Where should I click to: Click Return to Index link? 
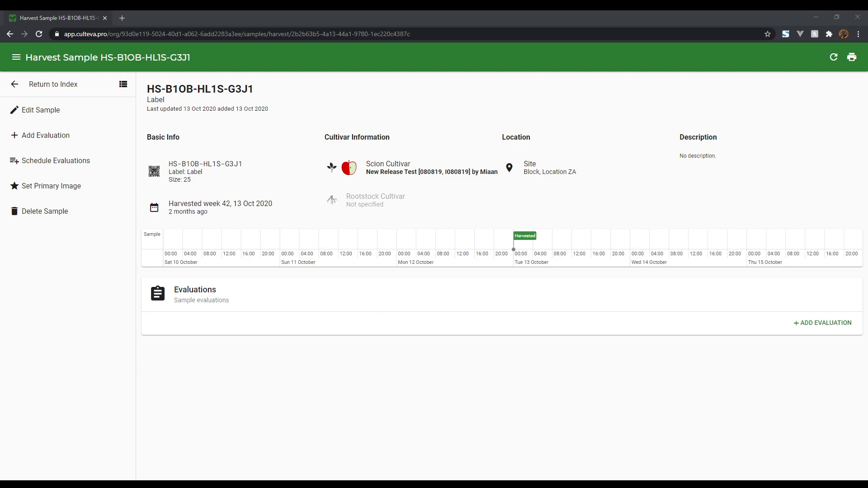tap(53, 84)
